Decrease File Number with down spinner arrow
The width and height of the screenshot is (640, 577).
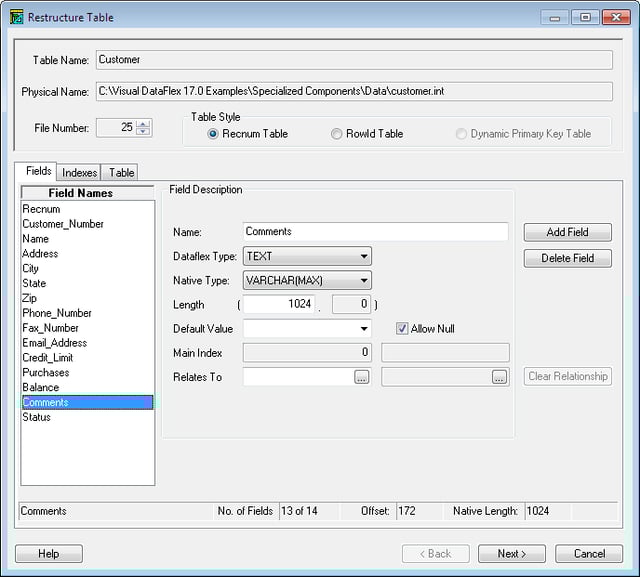tap(143, 131)
